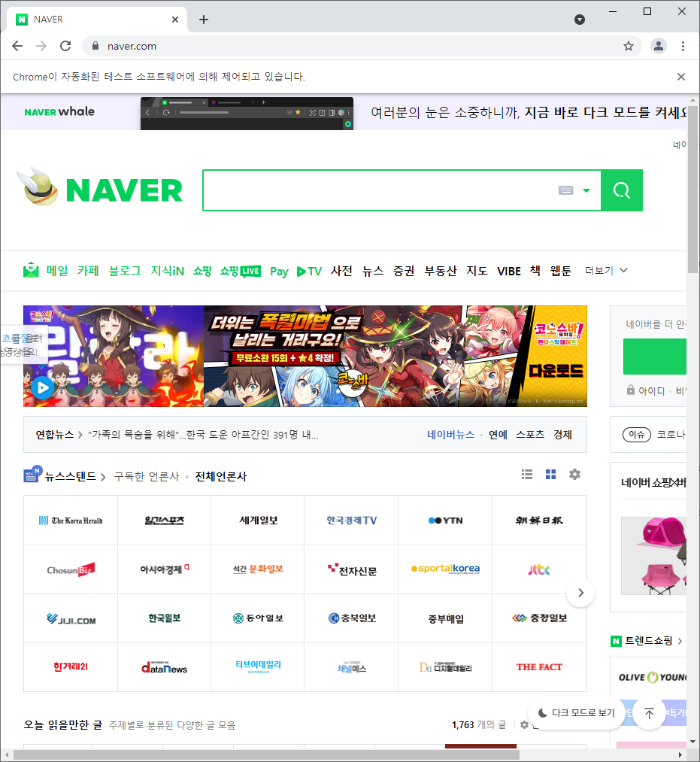
Task: Open jtbc press tile
Action: point(539,569)
